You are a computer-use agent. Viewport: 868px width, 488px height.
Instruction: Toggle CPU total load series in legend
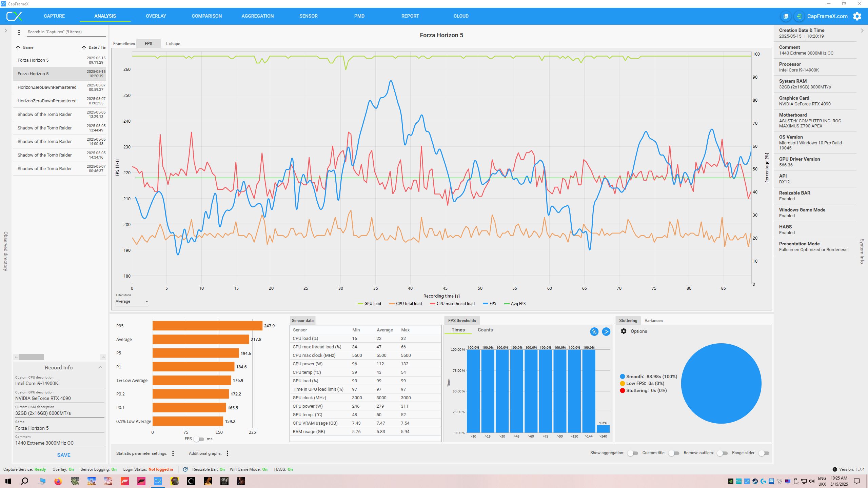click(406, 304)
